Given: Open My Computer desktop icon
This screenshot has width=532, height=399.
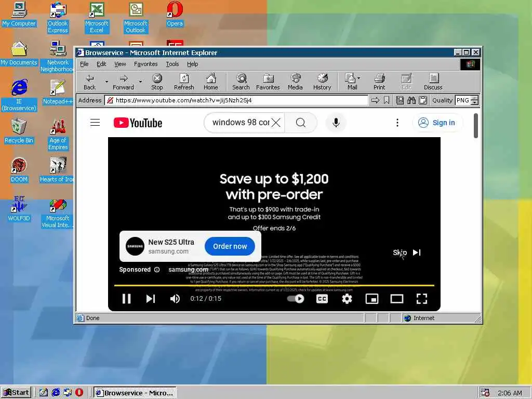Looking at the screenshot, I should pos(19,15).
